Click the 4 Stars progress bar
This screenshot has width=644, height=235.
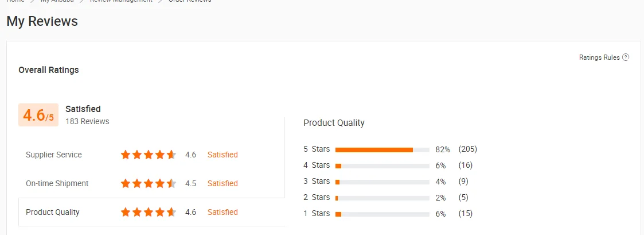click(382, 165)
